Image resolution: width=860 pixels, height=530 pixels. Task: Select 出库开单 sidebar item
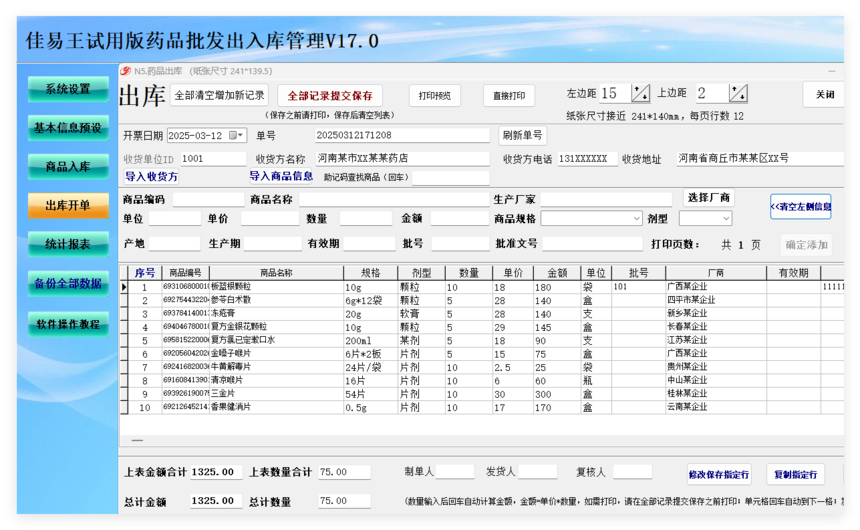(x=68, y=206)
